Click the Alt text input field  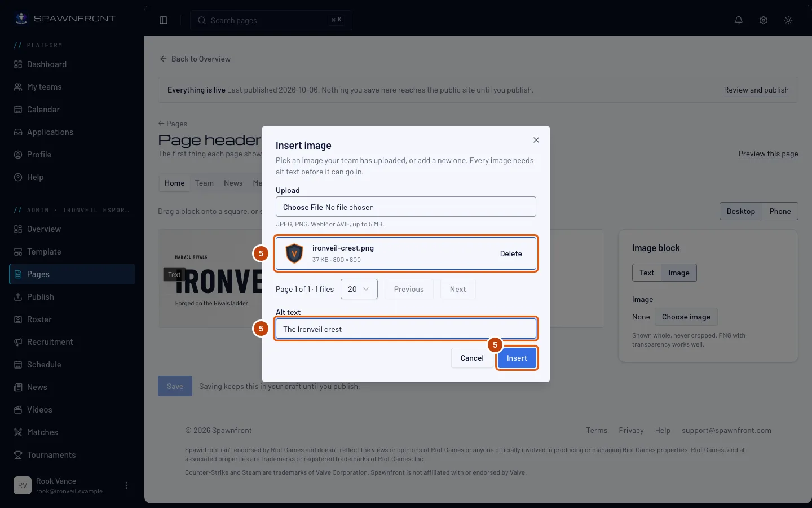(x=406, y=329)
